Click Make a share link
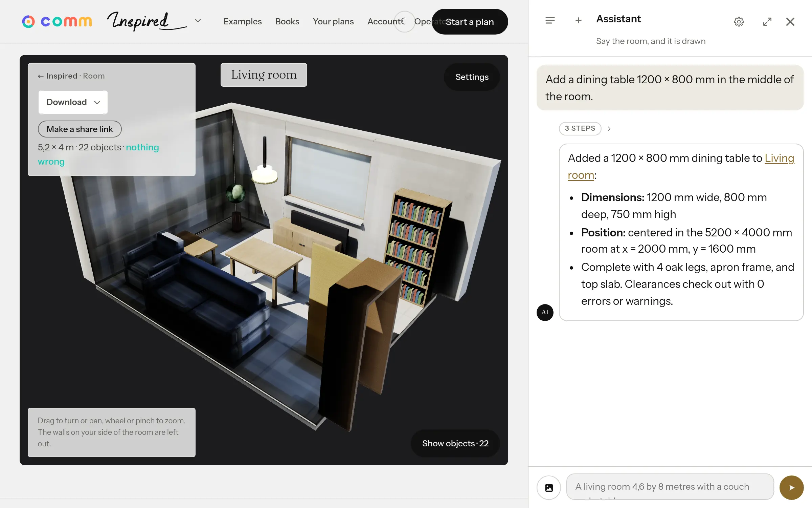 tap(80, 129)
